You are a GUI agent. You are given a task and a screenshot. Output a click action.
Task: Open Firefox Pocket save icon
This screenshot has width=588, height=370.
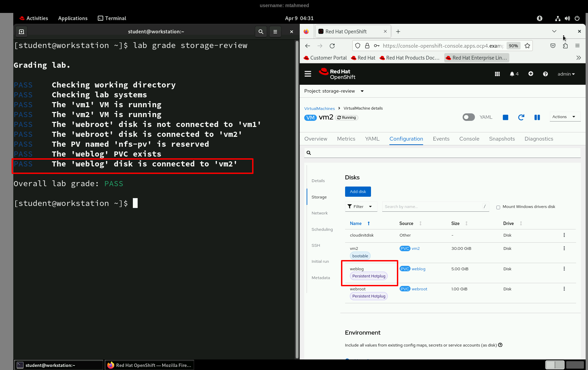pyautogui.click(x=553, y=46)
